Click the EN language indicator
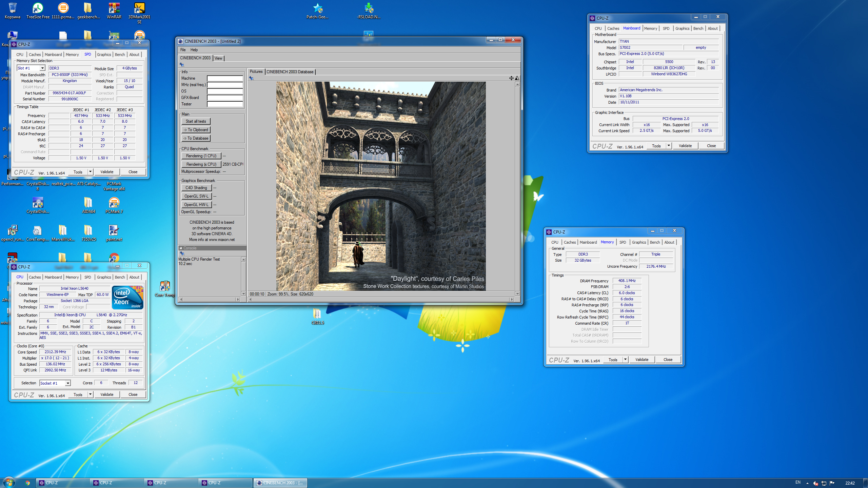Screen dimensions: 868x488 pyautogui.click(x=798, y=483)
